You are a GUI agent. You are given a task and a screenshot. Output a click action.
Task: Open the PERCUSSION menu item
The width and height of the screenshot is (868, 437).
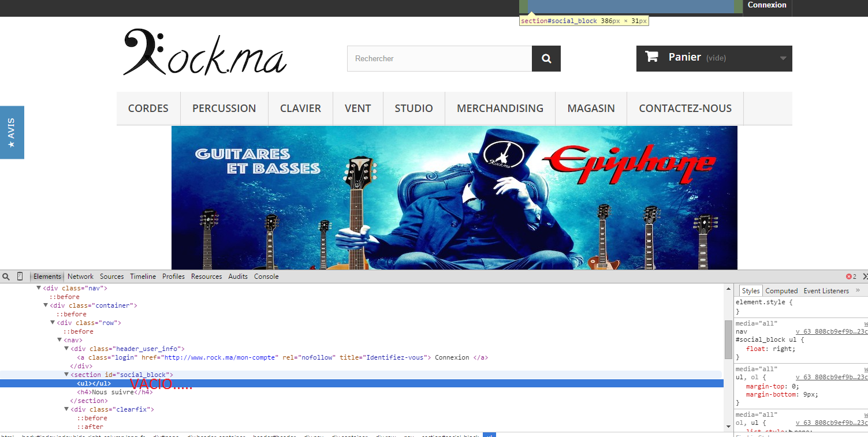pyautogui.click(x=224, y=109)
